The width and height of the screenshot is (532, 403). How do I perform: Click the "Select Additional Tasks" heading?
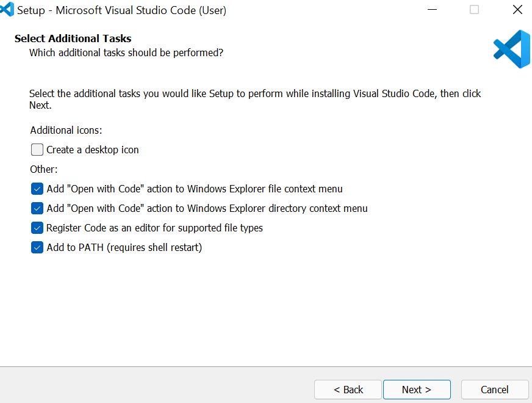[73, 38]
